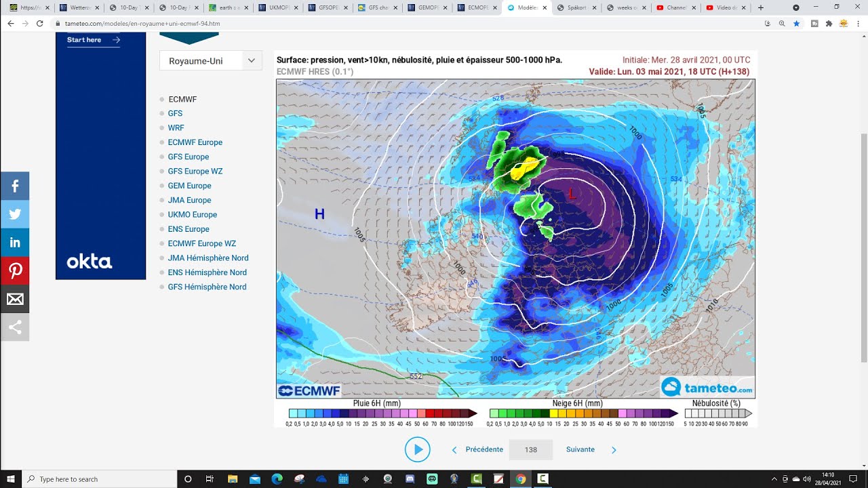Select the WRF model

click(176, 128)
